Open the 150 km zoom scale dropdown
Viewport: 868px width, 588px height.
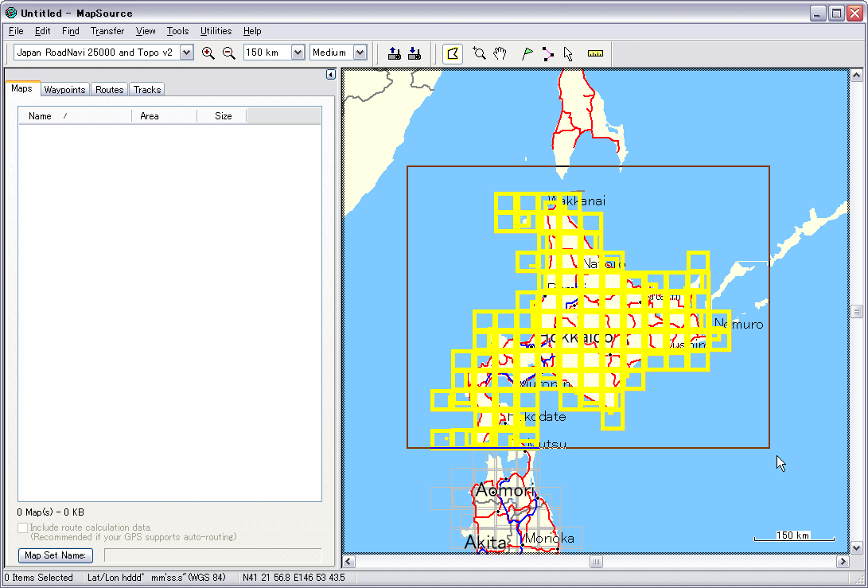tap(298, 53)
